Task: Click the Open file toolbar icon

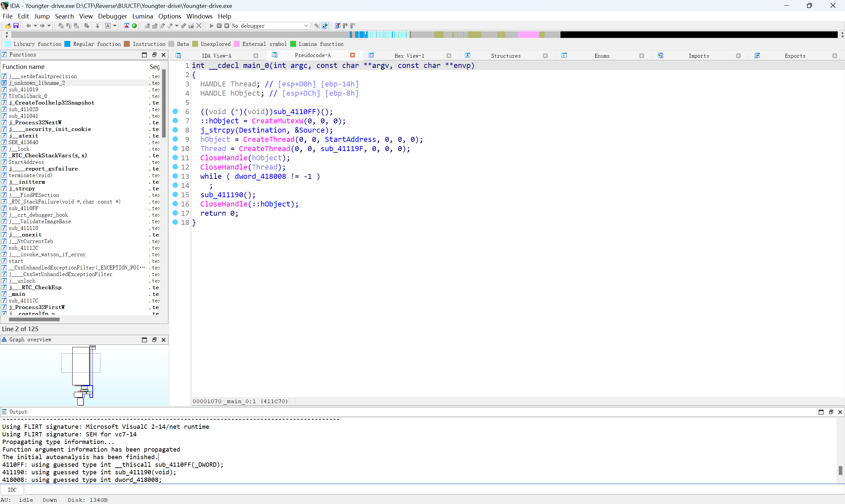Action: click(x=8, y=26)
